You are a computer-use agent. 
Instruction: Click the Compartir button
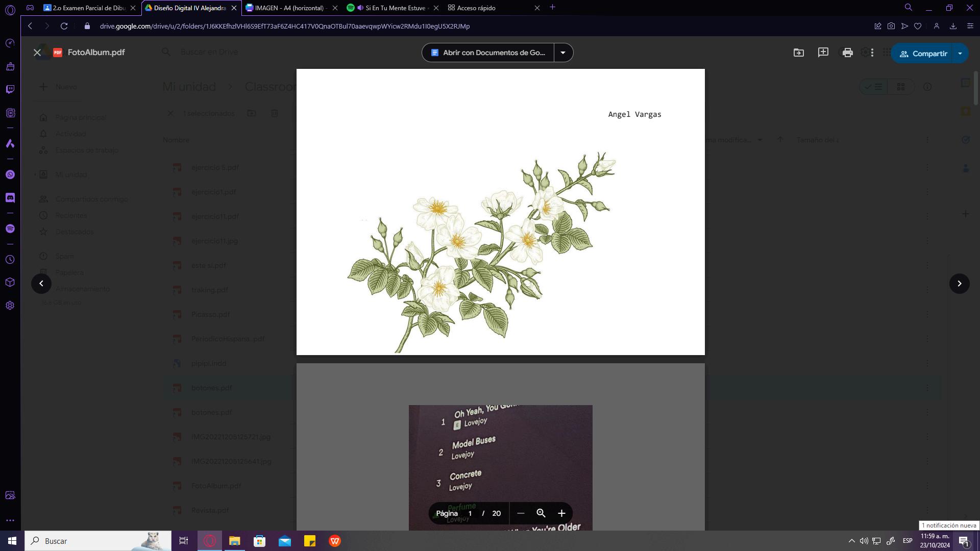click(x=923, y=54)
